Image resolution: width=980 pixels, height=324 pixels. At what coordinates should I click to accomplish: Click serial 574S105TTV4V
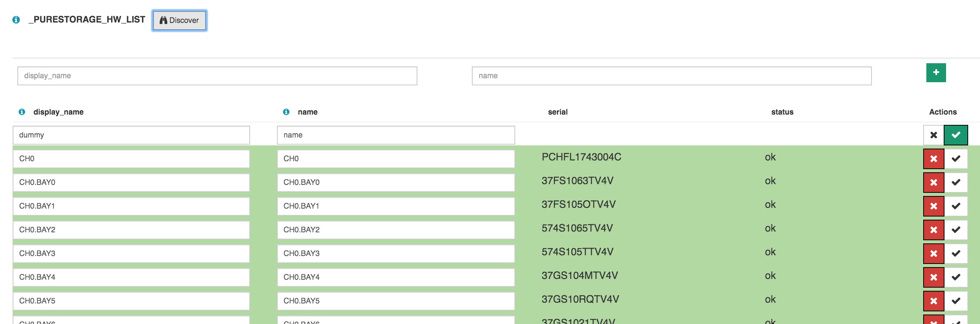(578, 252)
